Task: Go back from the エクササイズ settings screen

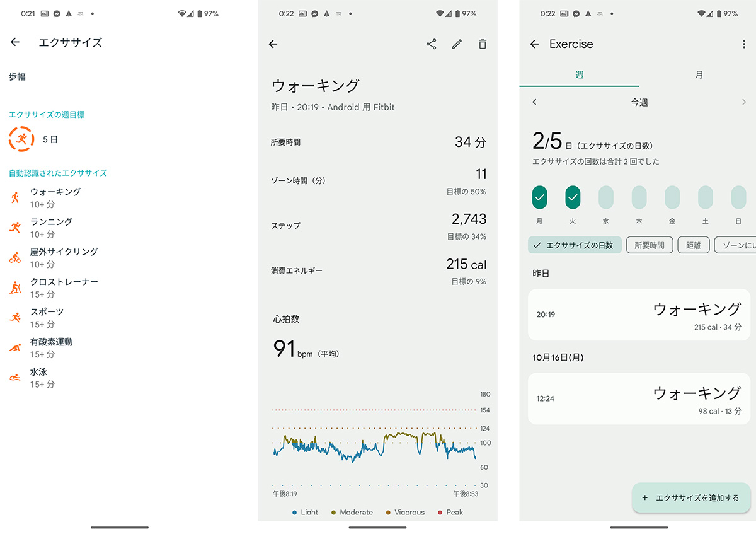Action: pyautogui.click(x=15, y=42)
